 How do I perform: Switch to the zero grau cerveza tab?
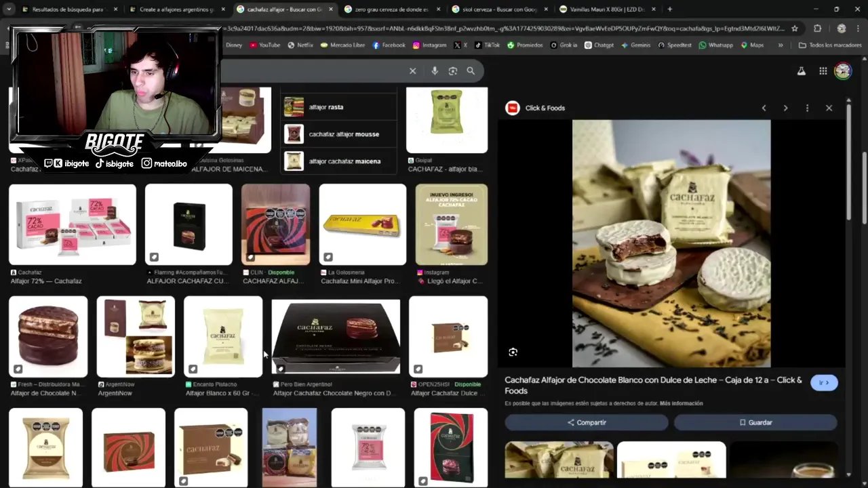coord(393,9)
